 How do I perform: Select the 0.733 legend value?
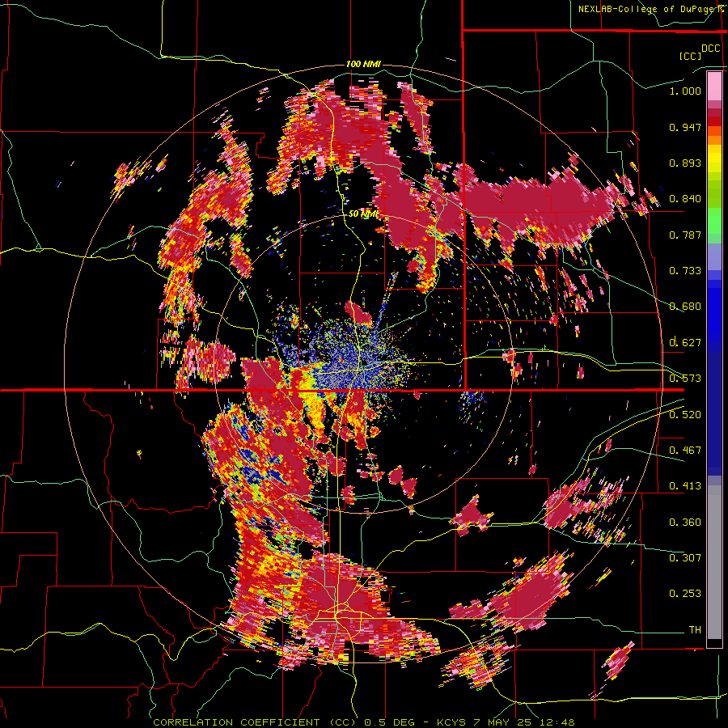click(685, 271)
